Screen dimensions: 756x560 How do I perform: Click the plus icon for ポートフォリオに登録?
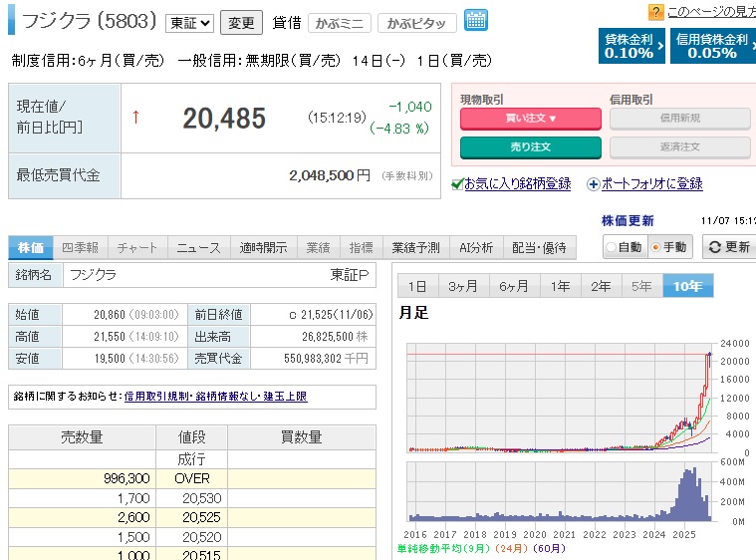coord(593,183)
